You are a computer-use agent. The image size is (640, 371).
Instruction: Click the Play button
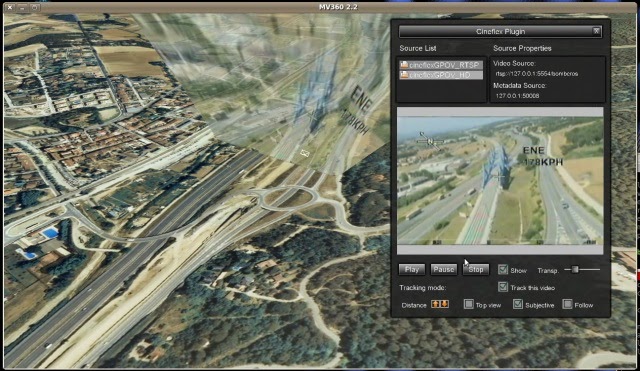point(412,269)
